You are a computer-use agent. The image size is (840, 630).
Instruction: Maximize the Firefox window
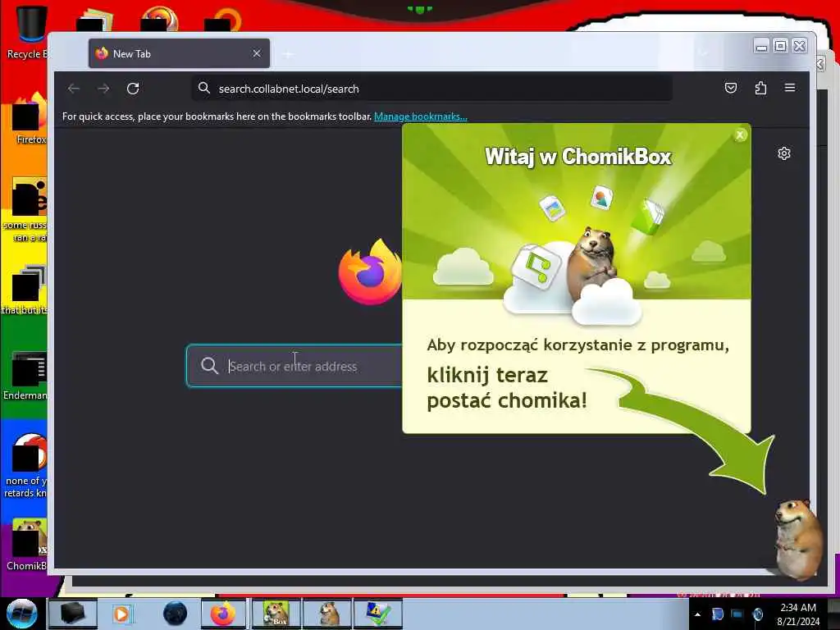781,46
